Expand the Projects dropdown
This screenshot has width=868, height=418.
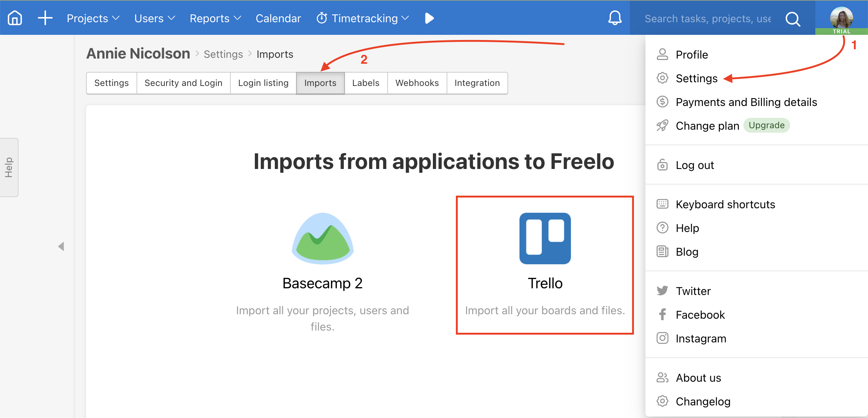tap(93, 18)
